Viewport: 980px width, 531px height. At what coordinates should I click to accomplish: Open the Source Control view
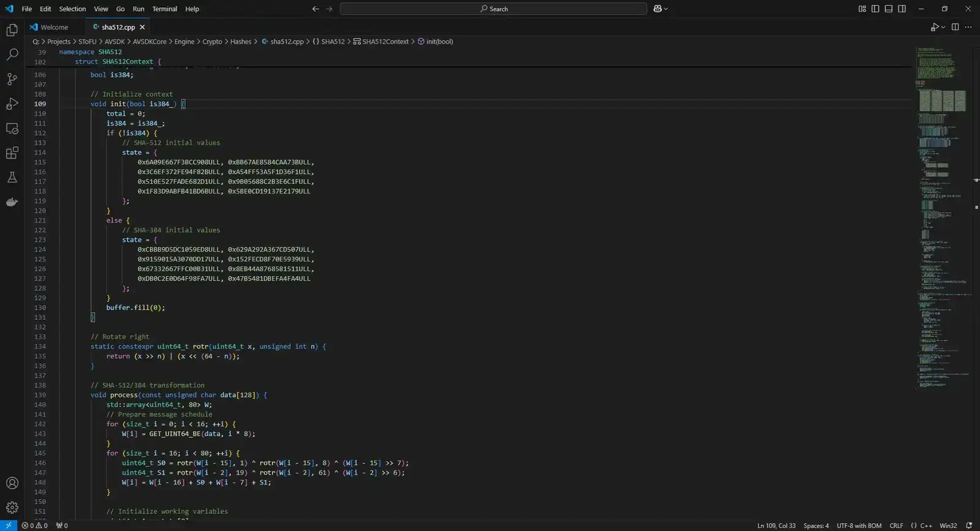pos(12,79)
